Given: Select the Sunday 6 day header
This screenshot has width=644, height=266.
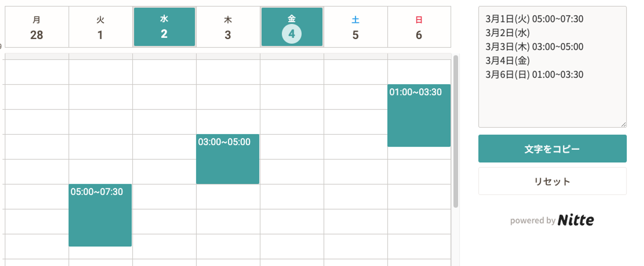Looking at the screenshot, I should [419, 27].
